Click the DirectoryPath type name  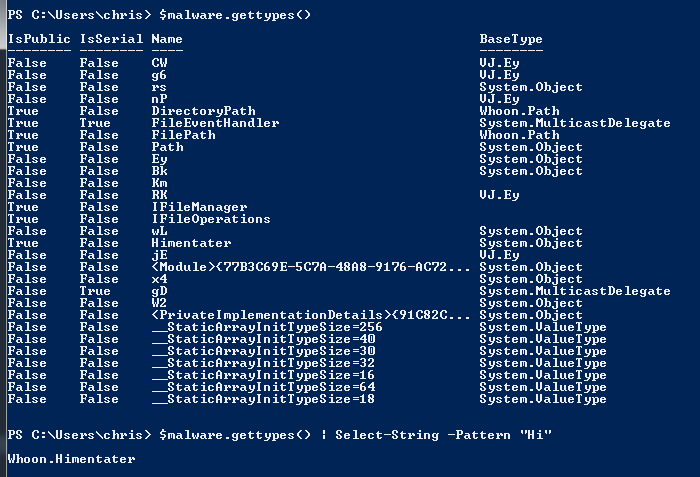pos(204,111)
